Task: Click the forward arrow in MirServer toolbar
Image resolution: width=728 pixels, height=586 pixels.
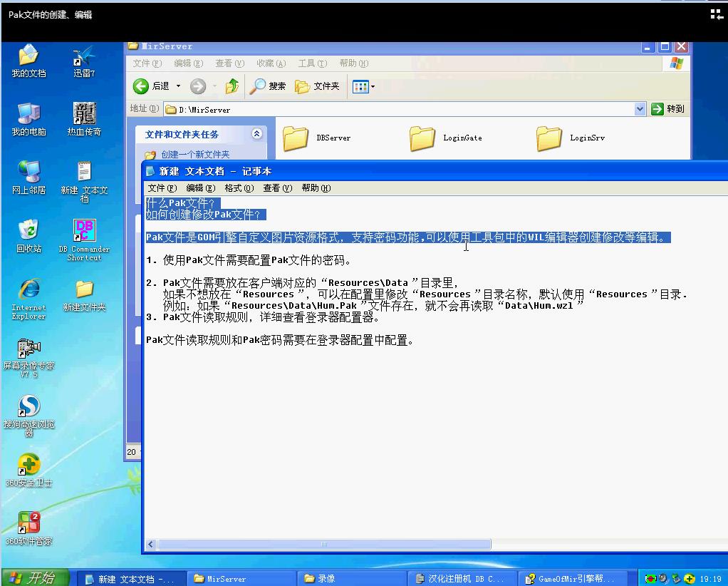Action: point(198,86)
